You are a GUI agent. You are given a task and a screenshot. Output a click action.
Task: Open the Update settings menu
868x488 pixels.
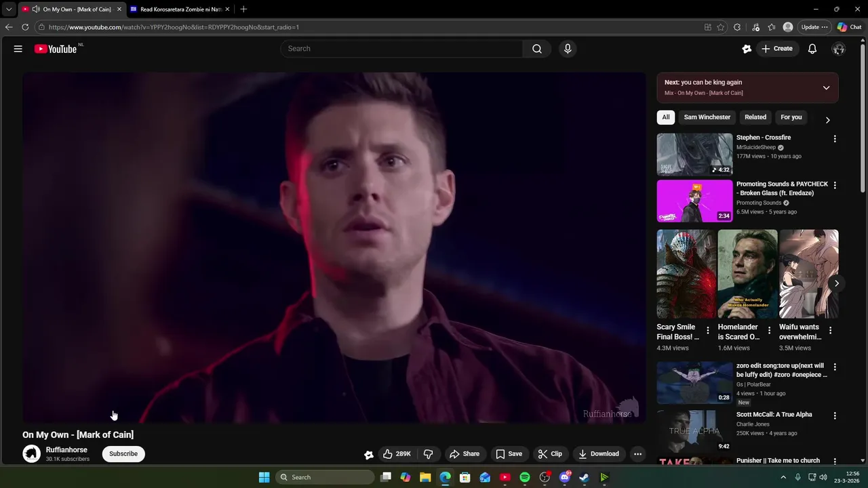pos(814,27)
